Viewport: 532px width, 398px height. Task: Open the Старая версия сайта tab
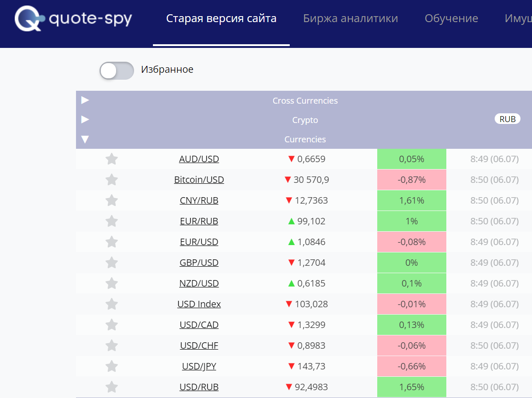pos(221,18)
